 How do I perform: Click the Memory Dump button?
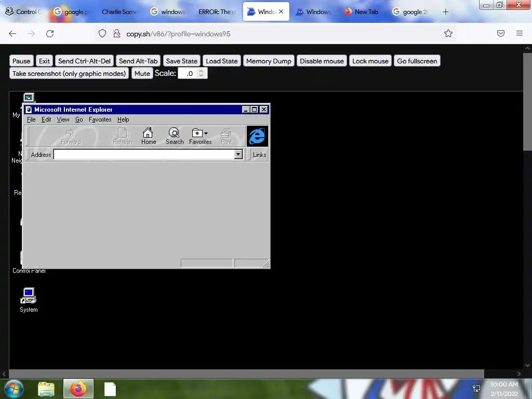click(x=269, y=61)
